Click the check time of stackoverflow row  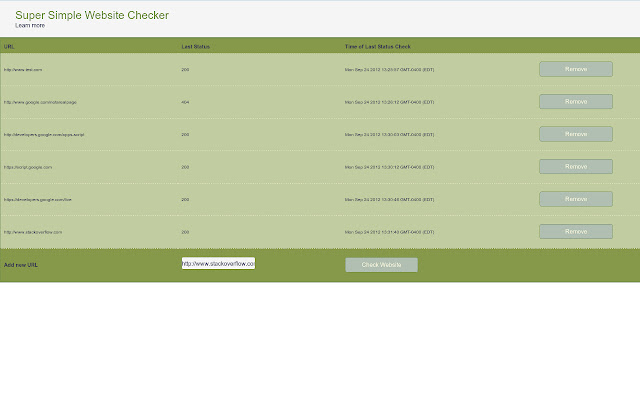(x=389, y=232)
